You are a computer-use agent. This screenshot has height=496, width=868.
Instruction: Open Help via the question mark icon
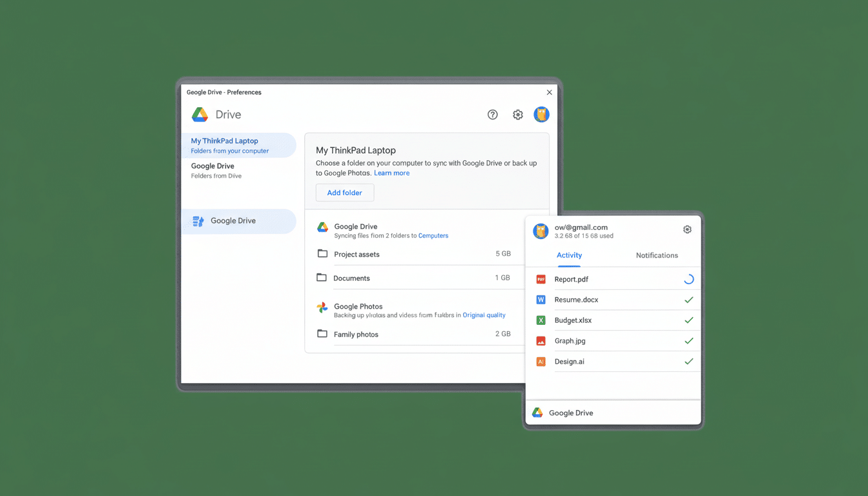[x=493, y=114]
